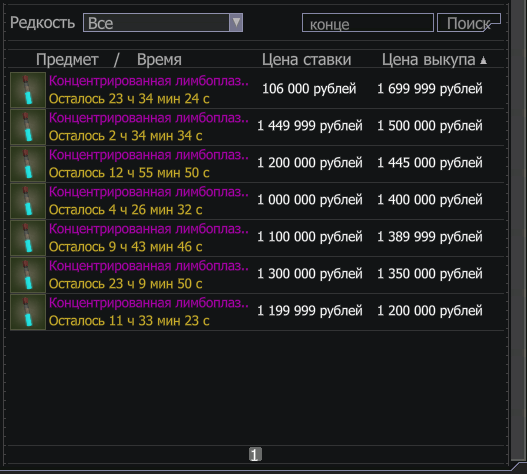Screen dimensions: 527x474
Task: Select listing with 2 ч 34 мин 34 с remaining
Action: tap(257, 127)
